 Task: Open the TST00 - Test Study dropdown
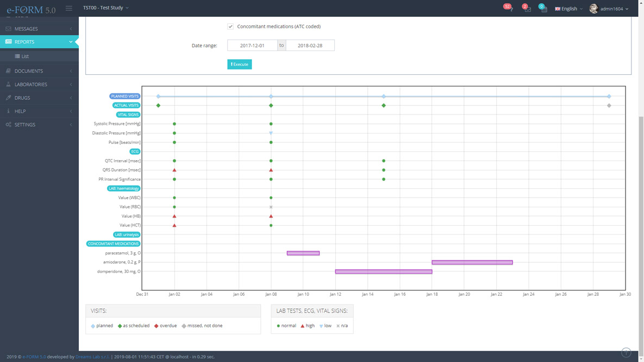(x=106, y=8)
